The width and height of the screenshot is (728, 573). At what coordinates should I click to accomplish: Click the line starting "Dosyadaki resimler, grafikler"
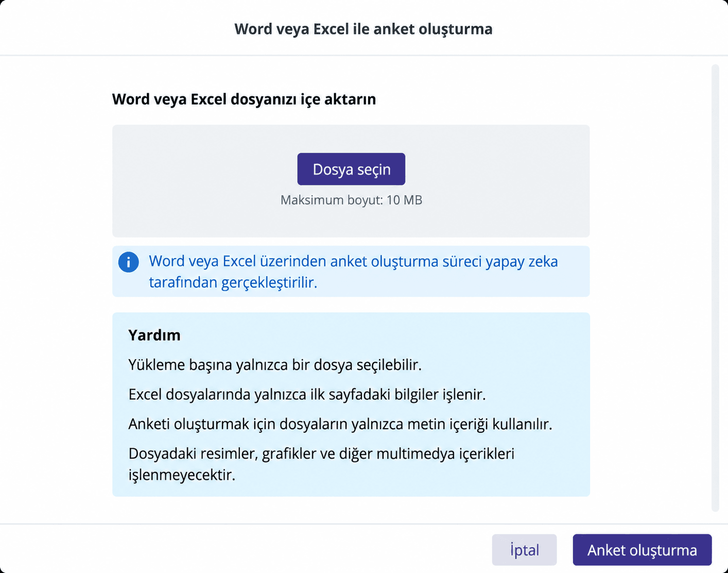[321, 464]
